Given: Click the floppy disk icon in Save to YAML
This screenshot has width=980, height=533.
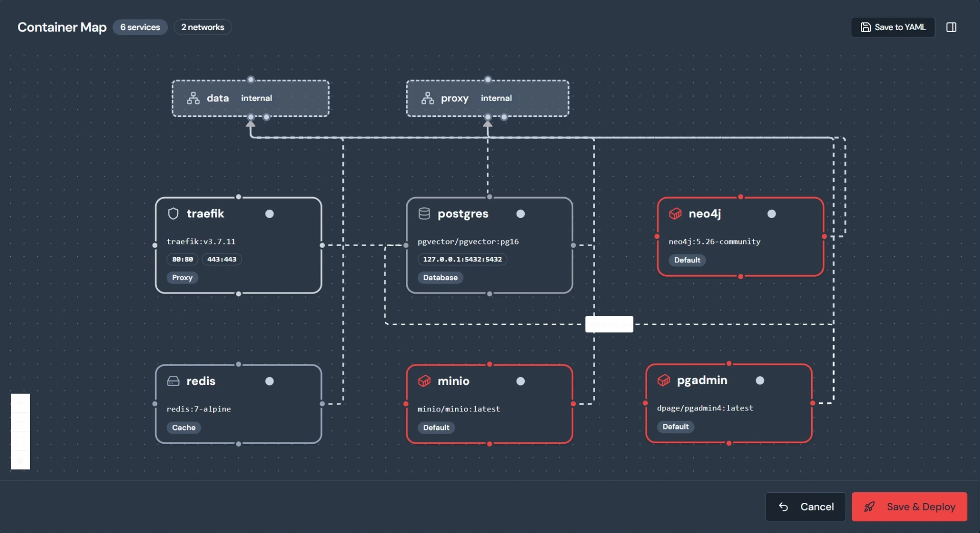Looking at the screenshot, I should [x=866, y=27].
